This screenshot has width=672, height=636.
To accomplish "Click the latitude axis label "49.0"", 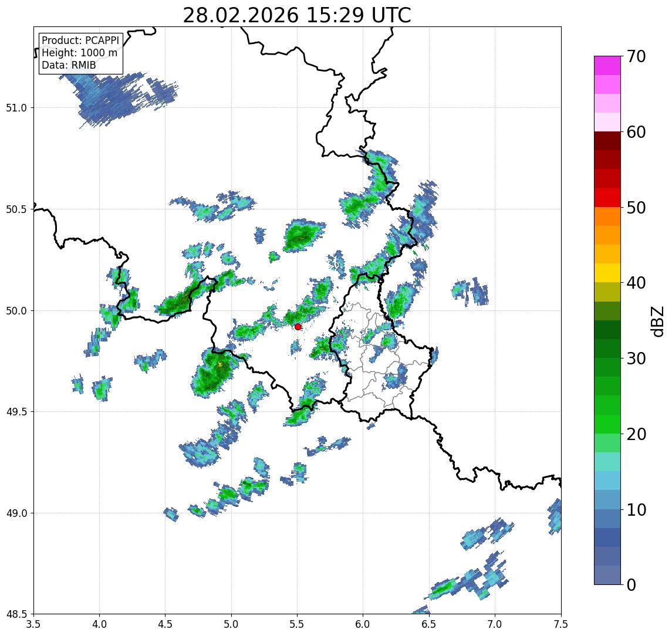I will tap(16, 513).
